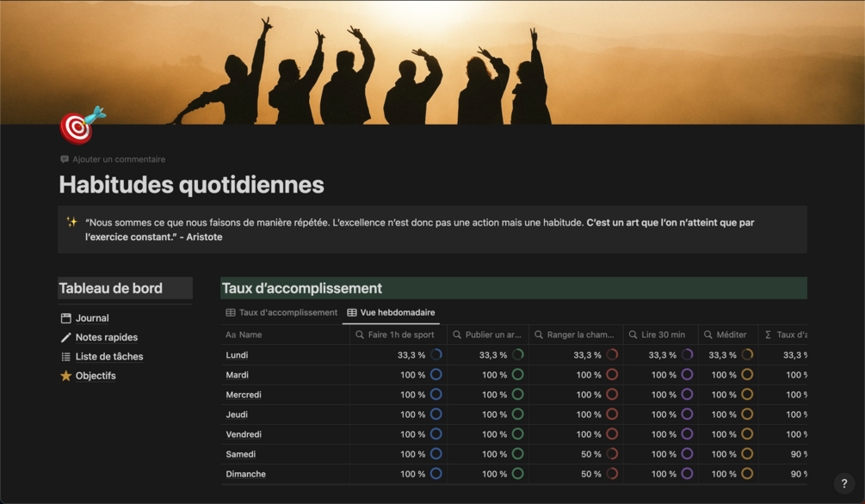Click magnifier icon in Publier un ar... header
Viewport: 865px width, 504px height.
click(457, 335)
